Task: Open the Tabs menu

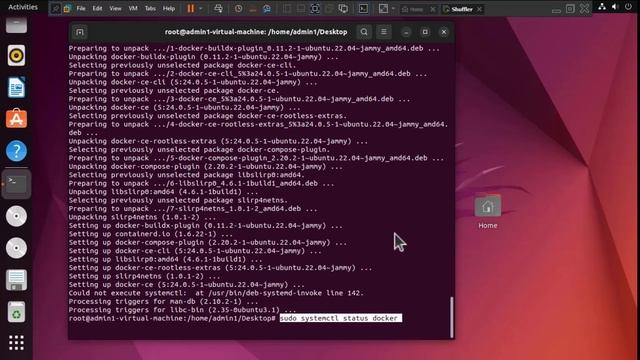Action: (150, 8)
